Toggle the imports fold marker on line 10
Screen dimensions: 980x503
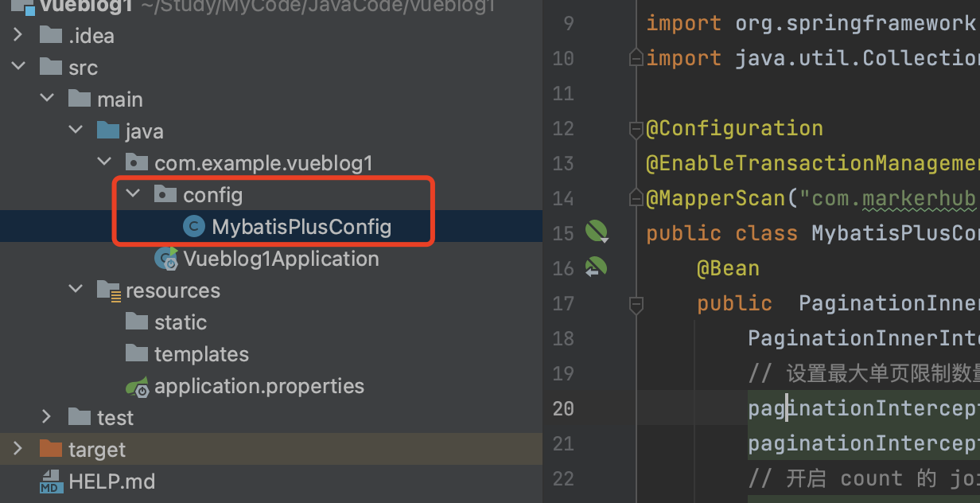[635, 58]
